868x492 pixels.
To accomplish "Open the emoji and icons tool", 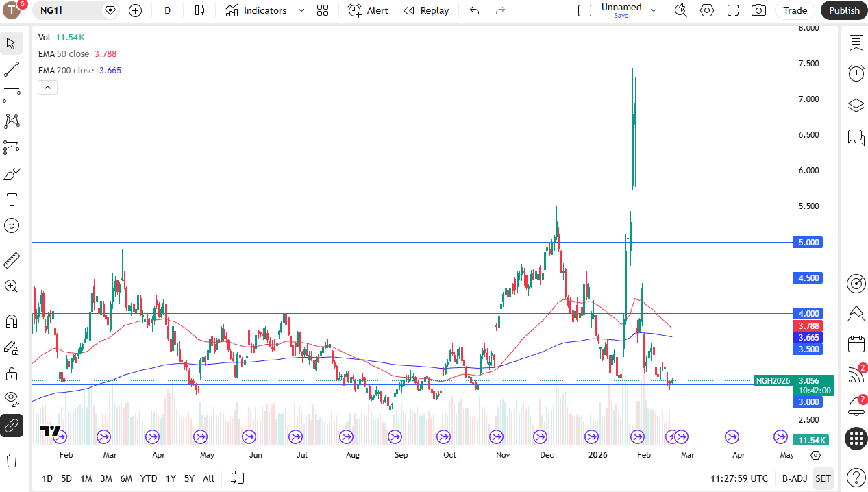I will 12,225.
